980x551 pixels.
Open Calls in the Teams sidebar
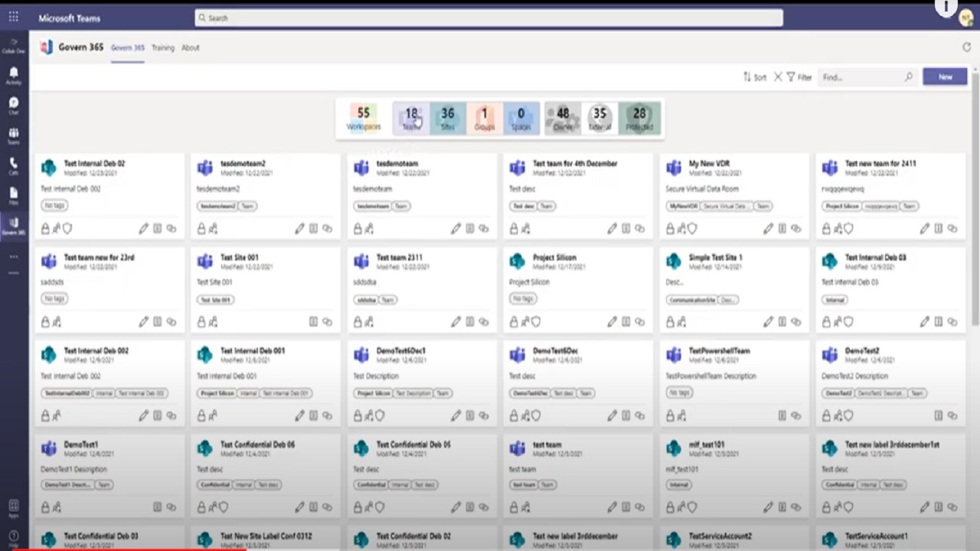click(x=14, y=166)
